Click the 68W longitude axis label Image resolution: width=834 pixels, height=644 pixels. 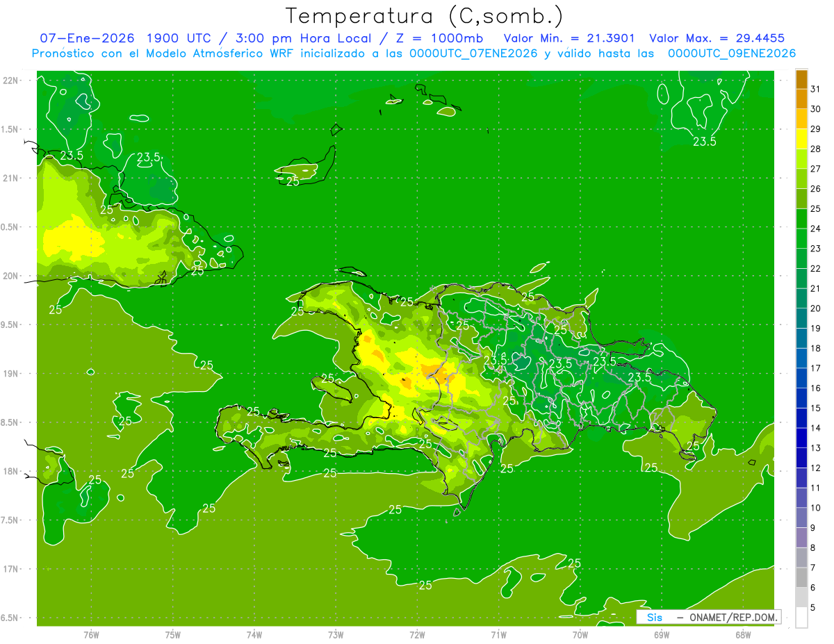tap(743, 634)
